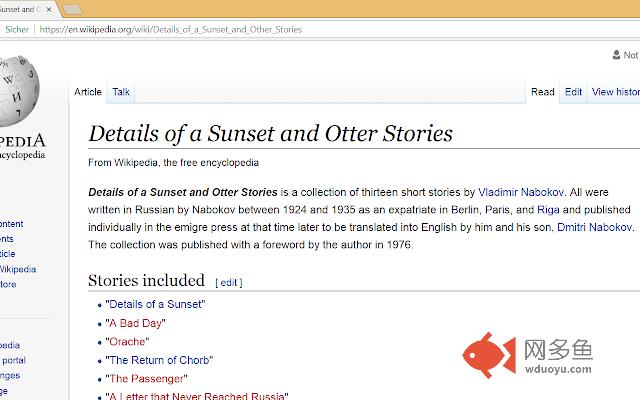The width and height of the screenshot is (640, 400).
Task: Click the 'Stories included' section heading
Action: pos(147,281)
